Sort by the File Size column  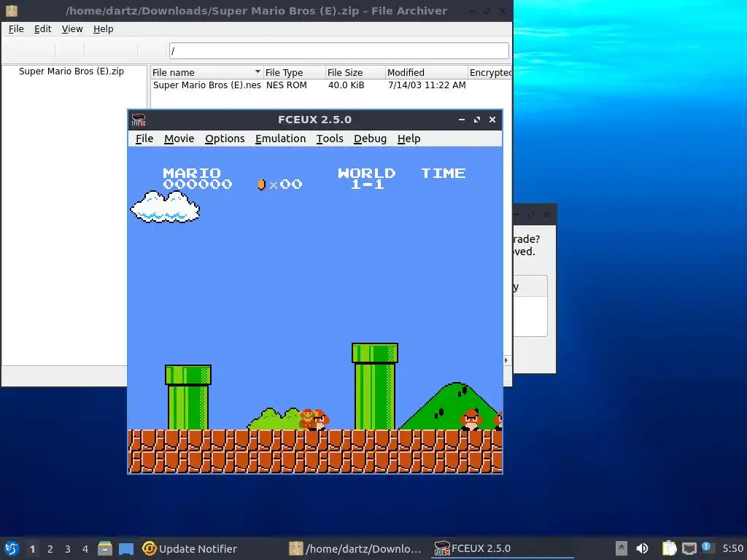[355, 72]
